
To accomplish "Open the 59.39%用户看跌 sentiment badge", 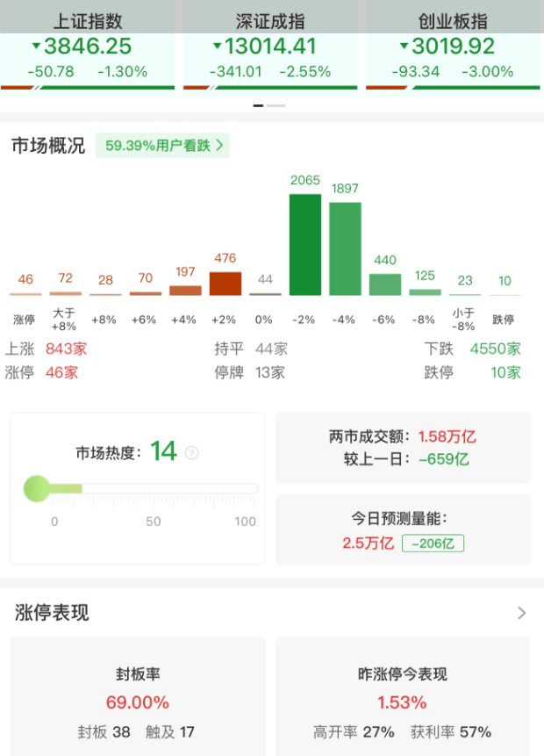I will click(x=164, y=146).
